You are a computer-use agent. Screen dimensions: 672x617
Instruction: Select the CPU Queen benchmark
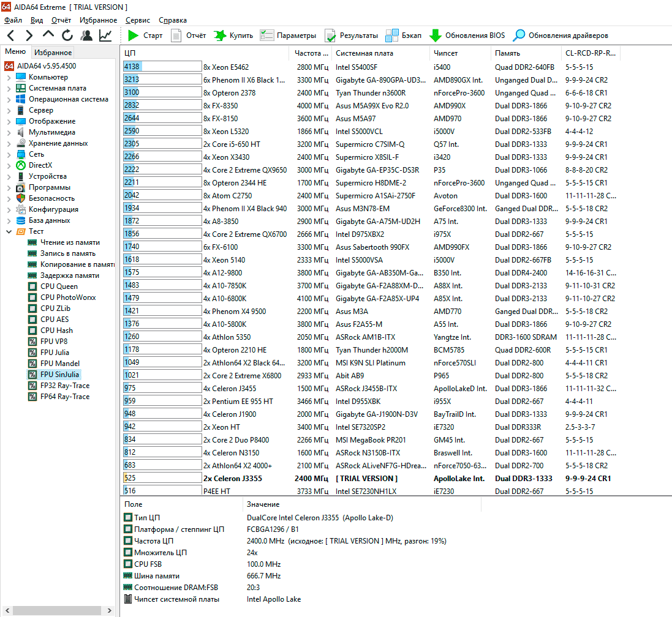pyautogui.click(x=59, y=286)
